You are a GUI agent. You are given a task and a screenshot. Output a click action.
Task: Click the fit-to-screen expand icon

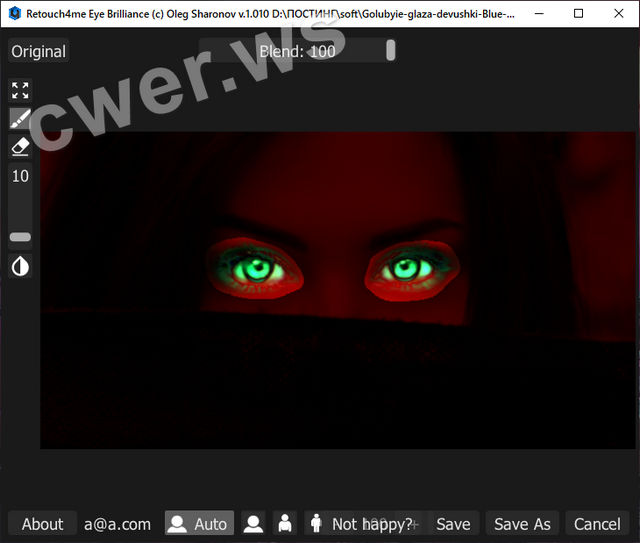coord(20,91)
